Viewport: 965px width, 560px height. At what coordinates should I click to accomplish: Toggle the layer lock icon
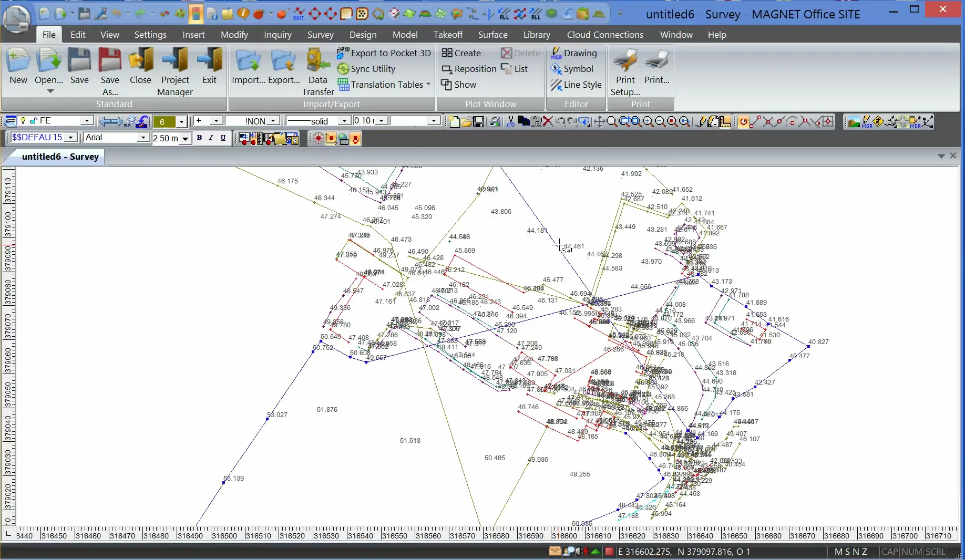pyautogui.click(x=34, y=121)
